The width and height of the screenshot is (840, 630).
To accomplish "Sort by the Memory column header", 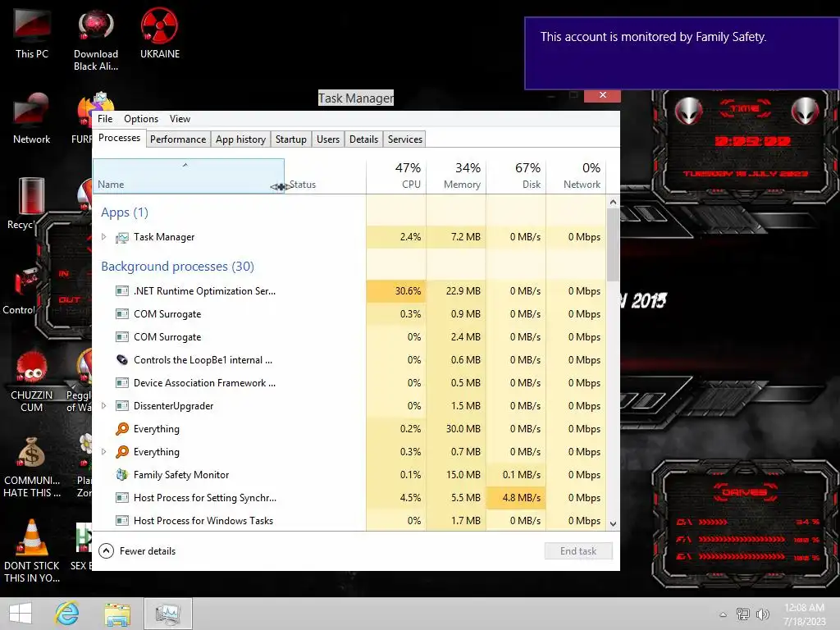I will click(456, 176).
